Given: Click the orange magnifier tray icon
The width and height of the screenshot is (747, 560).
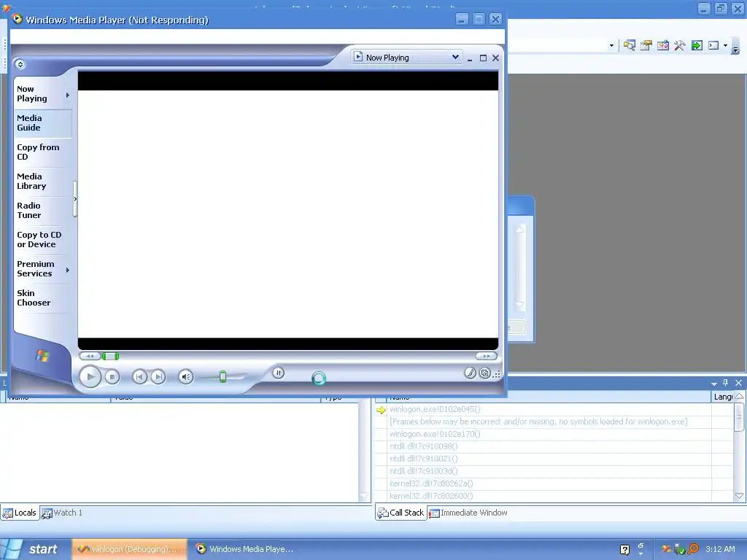Looking at the screenshot, I should pyautogui.click(x=693, y=549).
